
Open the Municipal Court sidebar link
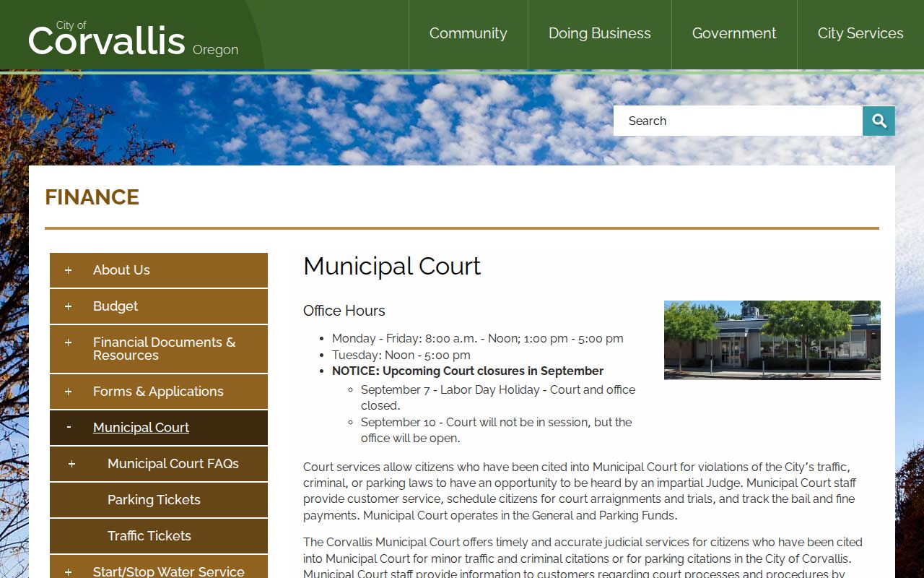coord(141,428)
